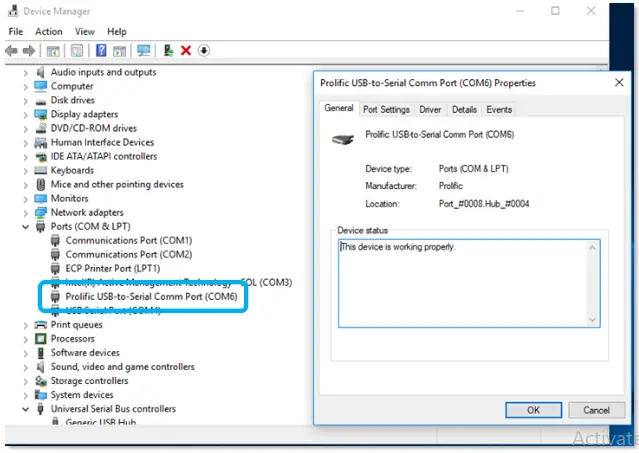Open the Help menu
Screen dimensions: 639x453
click(117, 31)
